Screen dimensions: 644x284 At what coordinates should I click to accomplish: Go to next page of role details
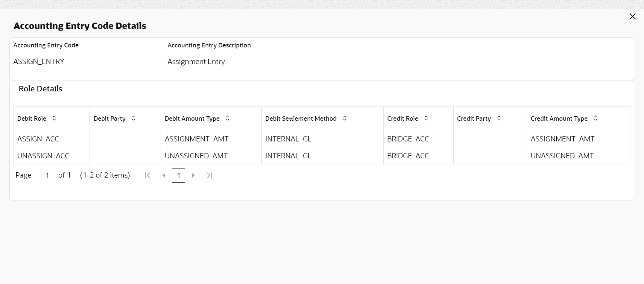pyautogui.click(x=193, y=175)
